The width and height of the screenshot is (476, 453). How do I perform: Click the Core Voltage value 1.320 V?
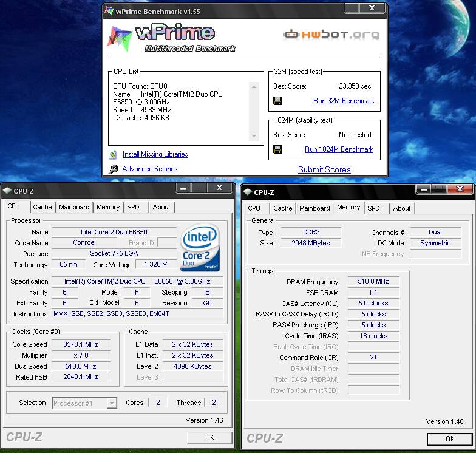pyautogui.click(x=155, y=264)
